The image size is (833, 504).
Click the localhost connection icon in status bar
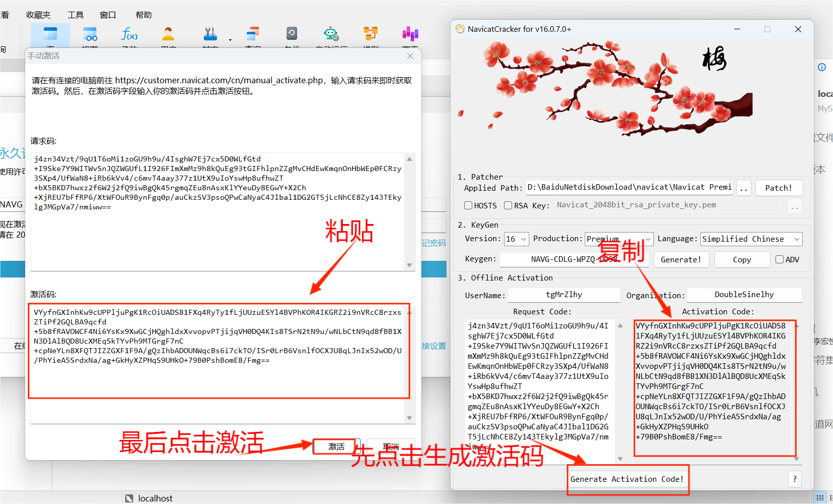129,498
